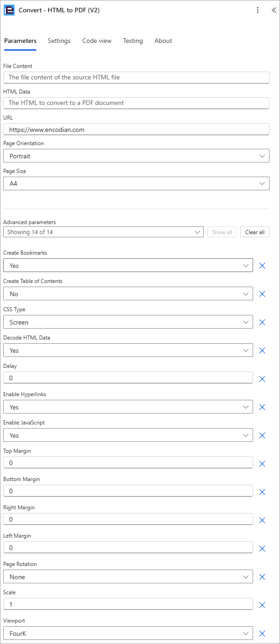Remove the Top Margin parameter

pyautogui.click(x=262, y=464)
